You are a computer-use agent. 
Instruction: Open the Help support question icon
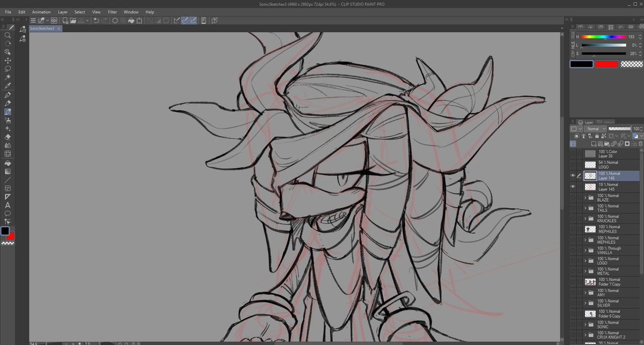click(x=214, y=20)
